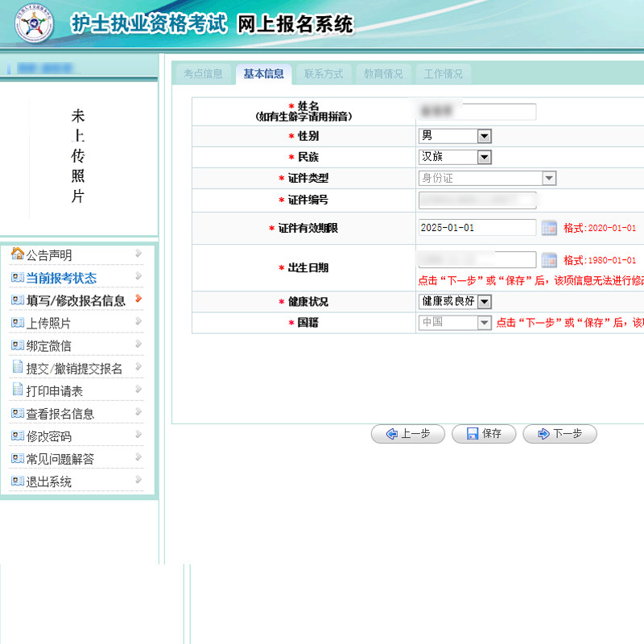644x644 pixels.
Task: Open 提交/撤销提交报名 in the sidebar
Action: tap(74, 369)
